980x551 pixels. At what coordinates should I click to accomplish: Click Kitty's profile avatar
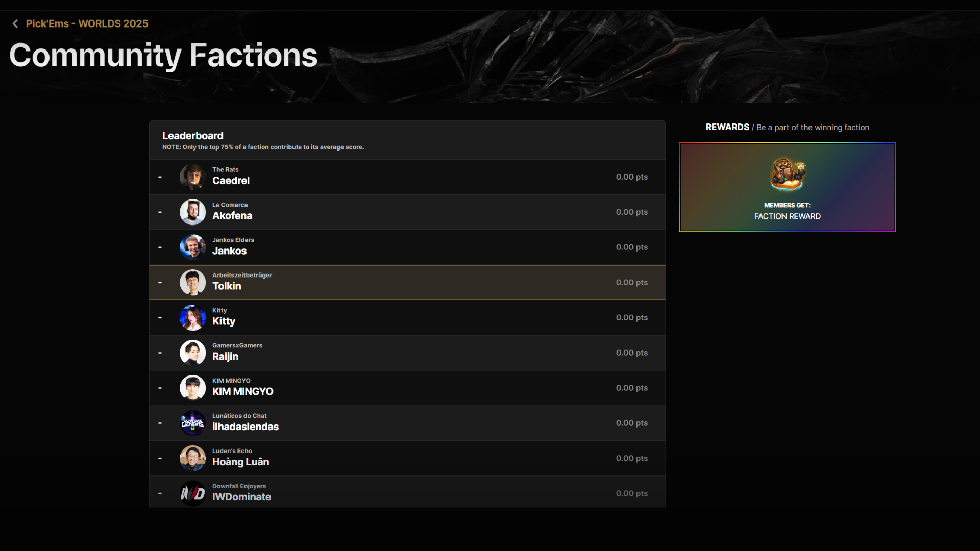click(x=192, y=318)
